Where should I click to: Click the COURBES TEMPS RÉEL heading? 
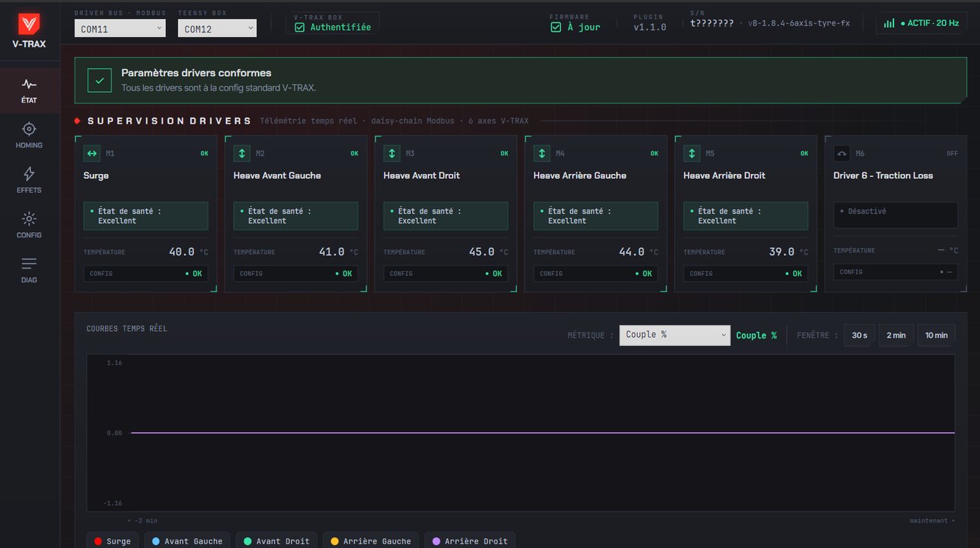(127, 329)
